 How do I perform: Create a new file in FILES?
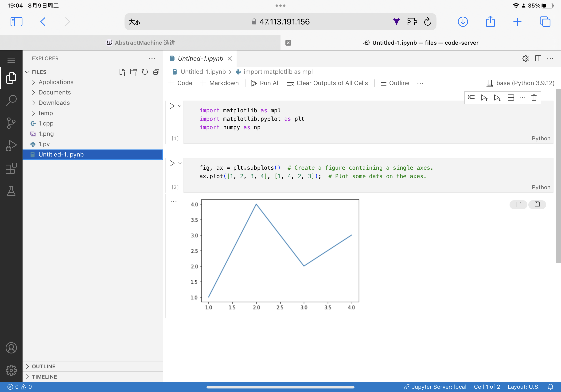pyautogui.click(x=122, y=72)
